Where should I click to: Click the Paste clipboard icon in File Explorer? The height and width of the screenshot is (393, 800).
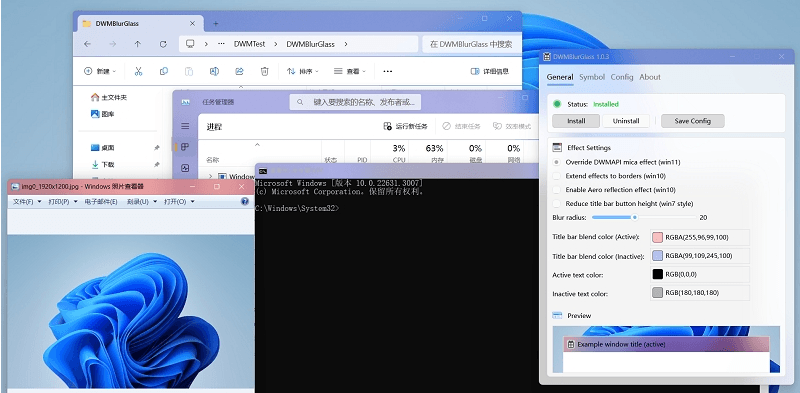[189, 71]
